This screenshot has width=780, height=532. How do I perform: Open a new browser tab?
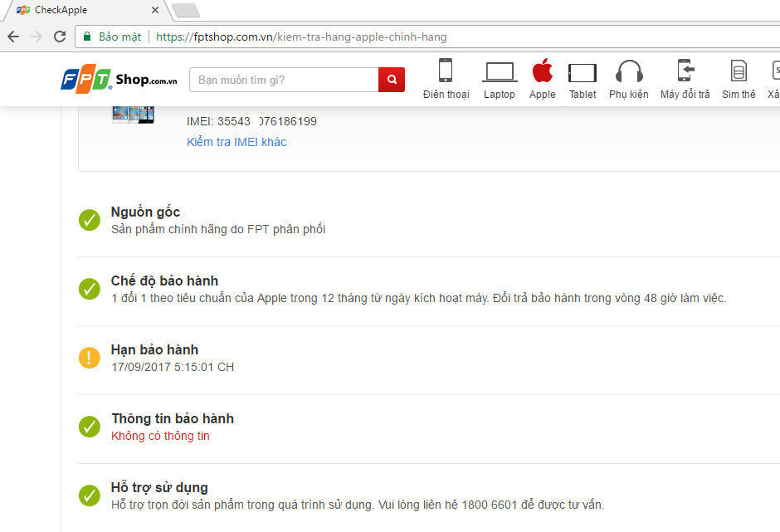click(186, 10)
